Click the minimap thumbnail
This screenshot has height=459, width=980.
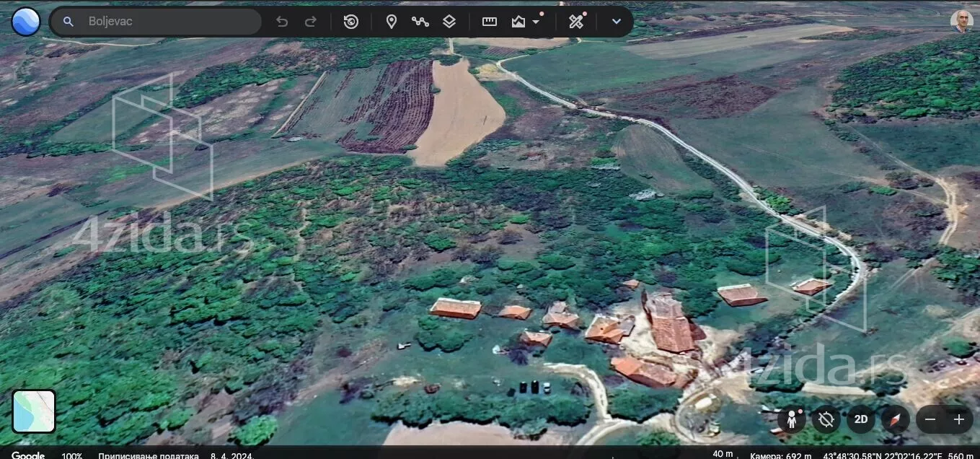click(x=34, y=411)
